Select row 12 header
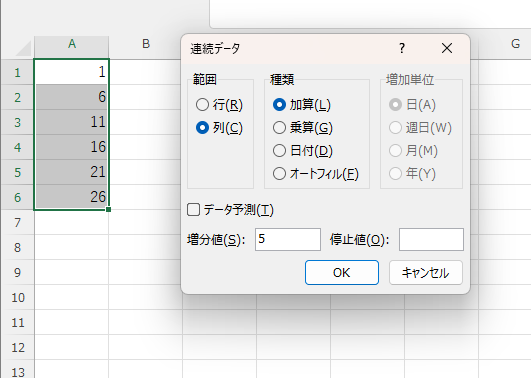This screenshot has height=378, width=531. (x=18, y=348)
